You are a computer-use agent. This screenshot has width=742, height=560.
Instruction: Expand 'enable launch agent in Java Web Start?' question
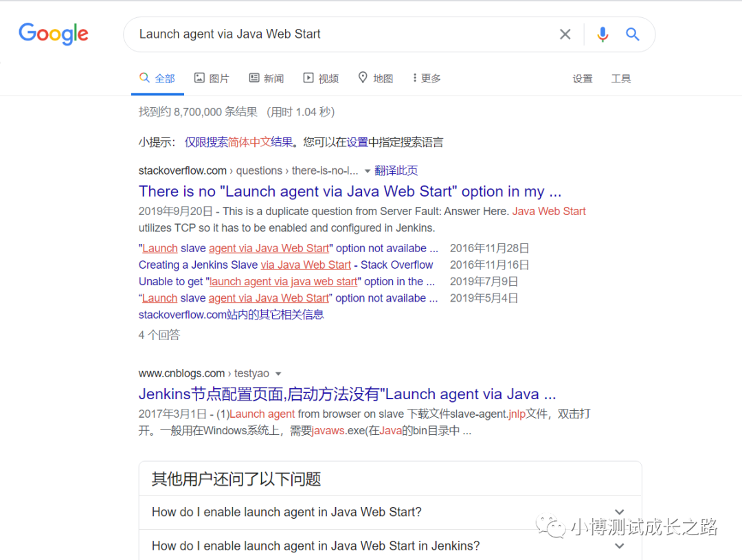390,512
